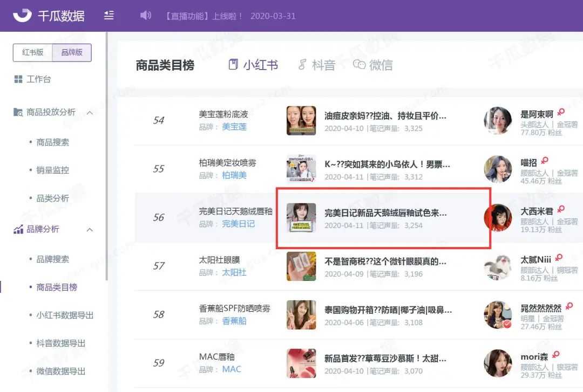The height and width of the screenshot is (392, 583).
Task: Click the gender icon beside 是阿束啊
Action: (561, 112)
